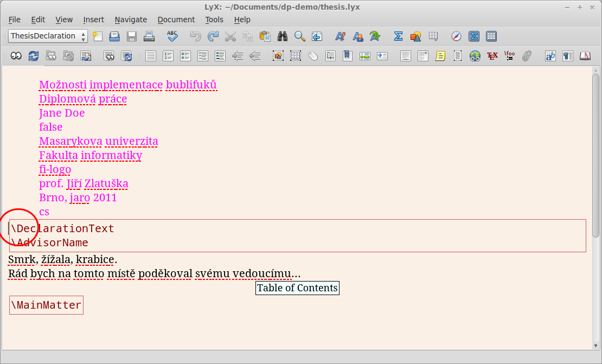Image resolution: width=602 pixels, height=364 pixels.
Task: Increase paragraph depth
Action: point(238,56)
